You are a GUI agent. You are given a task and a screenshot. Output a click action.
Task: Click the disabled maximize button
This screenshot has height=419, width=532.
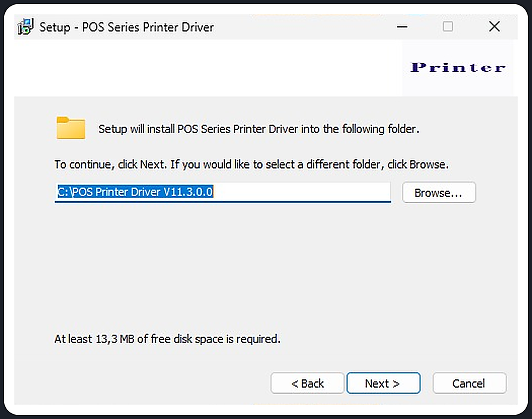click(x=448, y=27)
